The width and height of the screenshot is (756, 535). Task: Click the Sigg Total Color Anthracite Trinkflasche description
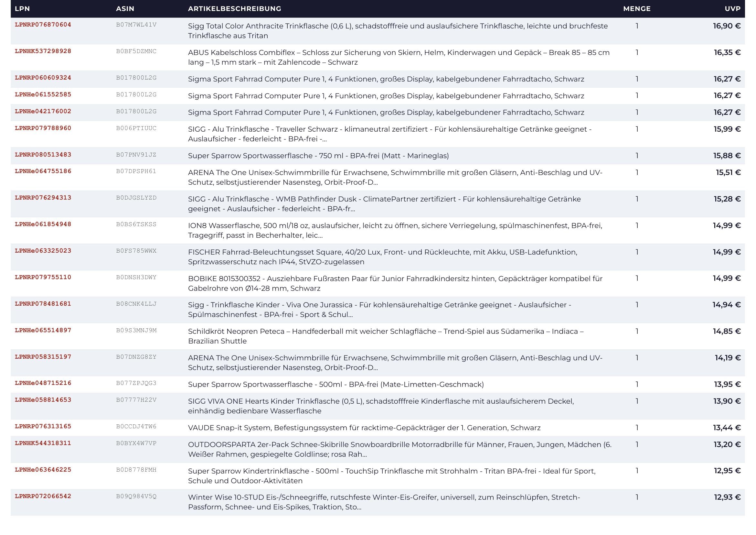[x=398, y=31]
